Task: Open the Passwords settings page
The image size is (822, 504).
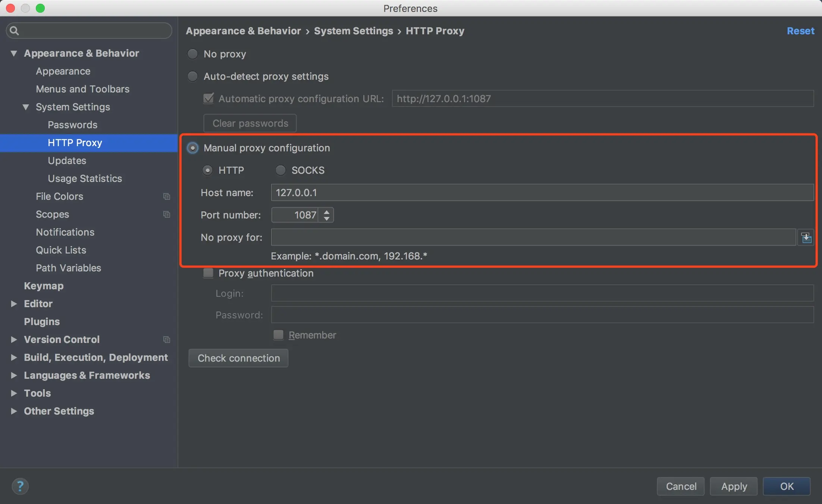Action: [x=72, y=125]
